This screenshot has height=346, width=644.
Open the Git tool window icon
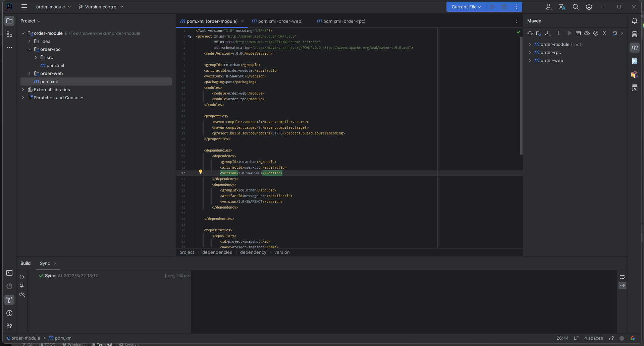click(x=9, y=327)
